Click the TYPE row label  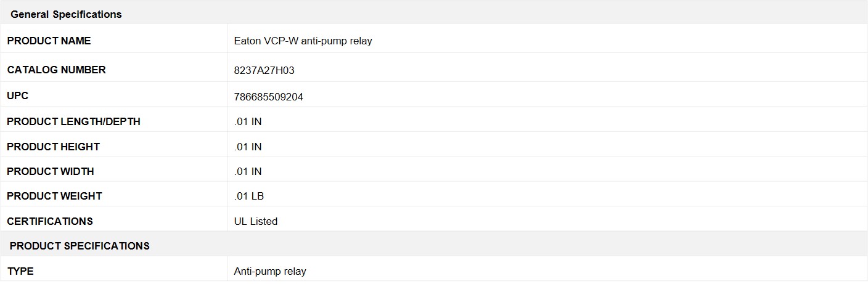tap(20, 272)
